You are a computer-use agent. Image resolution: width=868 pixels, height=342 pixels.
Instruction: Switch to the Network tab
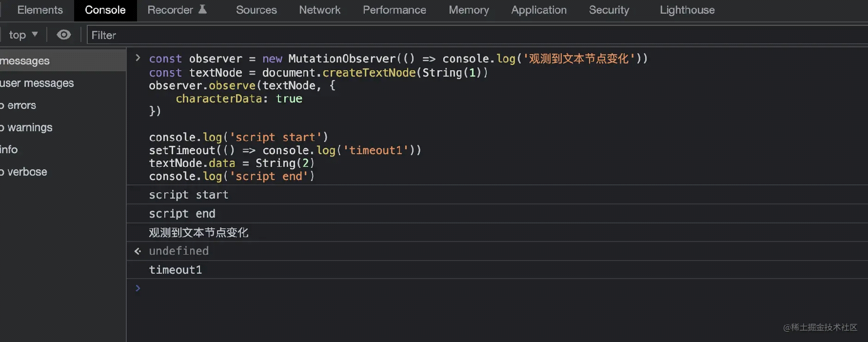pyautogui.click(x=319, y=10)
